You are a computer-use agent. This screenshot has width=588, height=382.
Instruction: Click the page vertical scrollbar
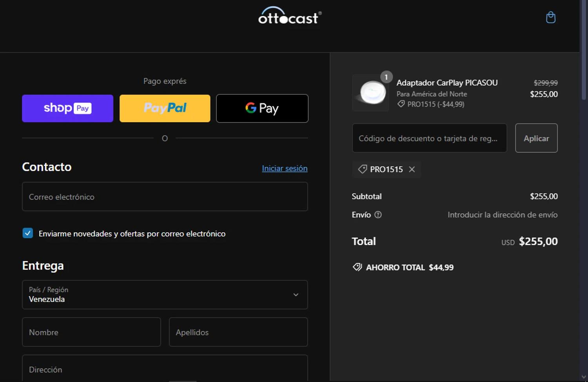tap(584, 51)
